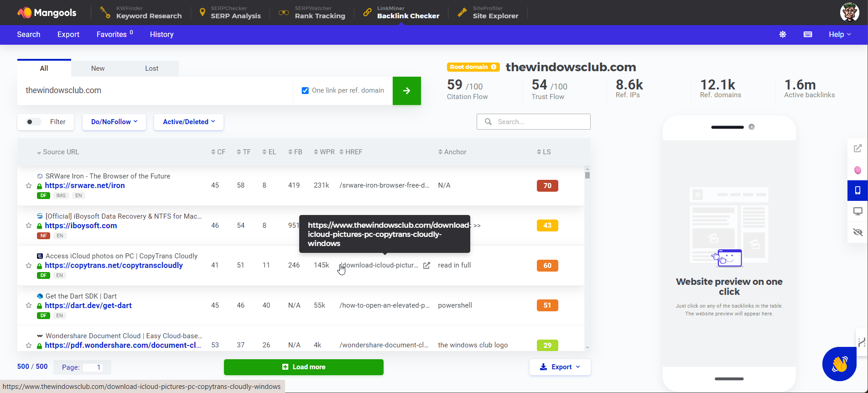Image resolution: width=868 pixels, height=393 pixels.
Task: Sort table by FB column
Action: click(296, 152)
